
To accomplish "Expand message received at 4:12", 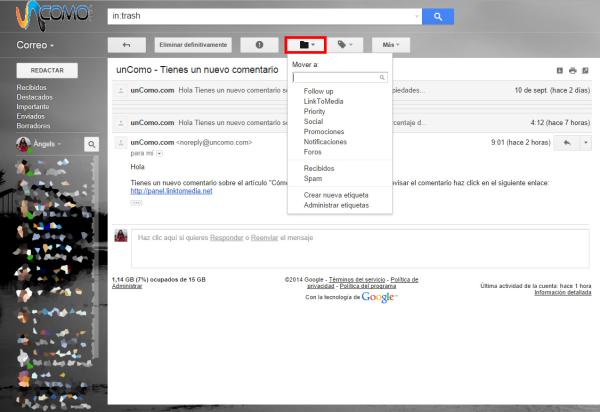I will click(352, 123).
